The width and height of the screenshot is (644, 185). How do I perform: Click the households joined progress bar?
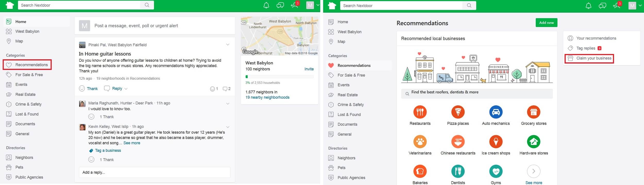coord(279,77)
